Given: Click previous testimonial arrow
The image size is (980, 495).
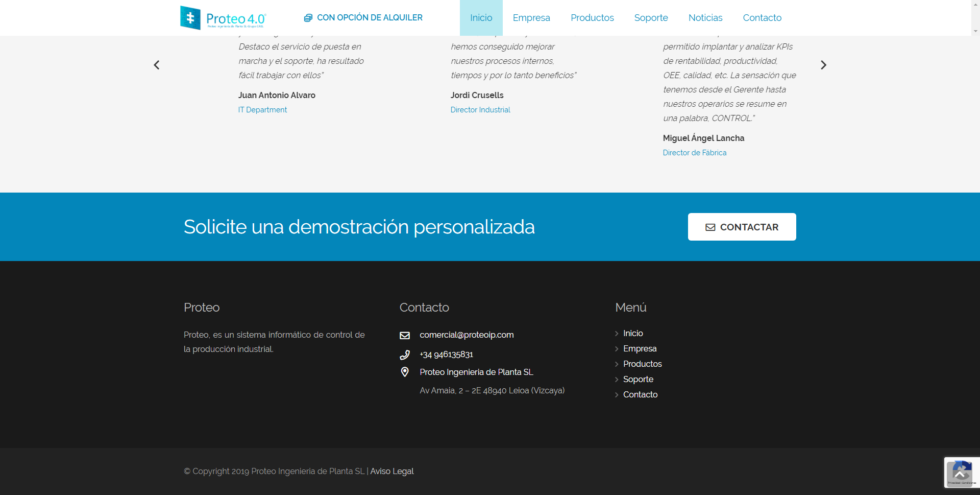Looking at the screenshot, I should (157, 65).
